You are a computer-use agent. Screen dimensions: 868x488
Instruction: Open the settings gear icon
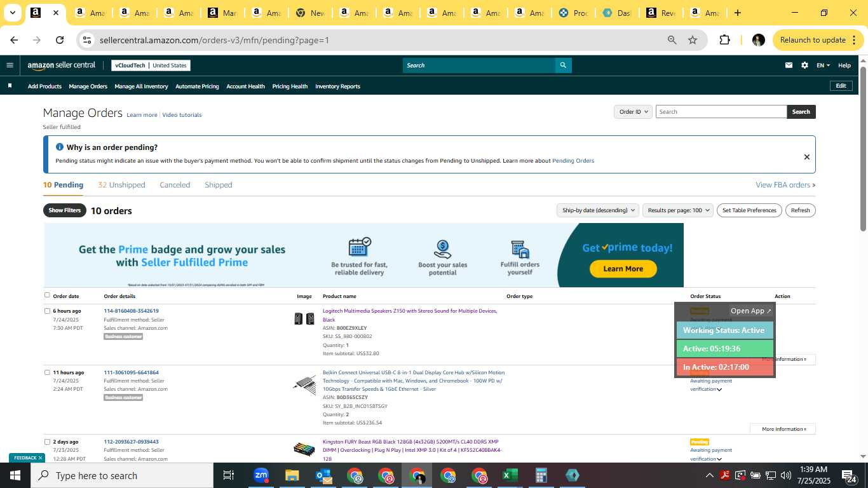pos(804,65)
